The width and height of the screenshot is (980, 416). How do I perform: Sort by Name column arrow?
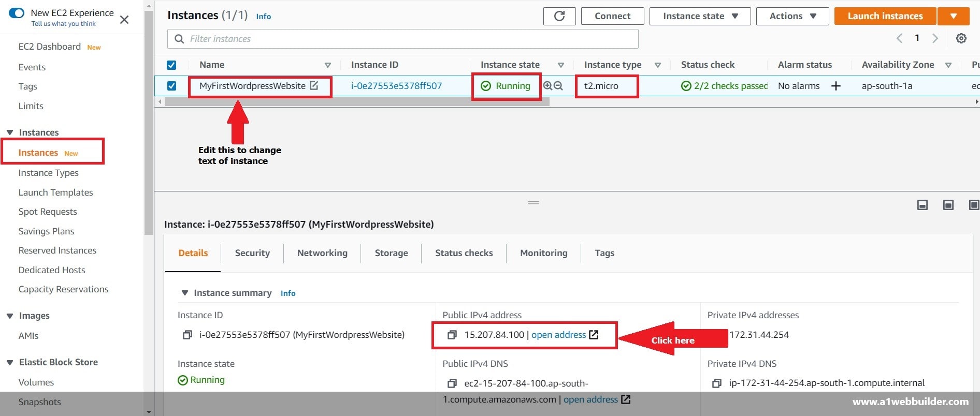pyautogui.click(x=328, y=65)
